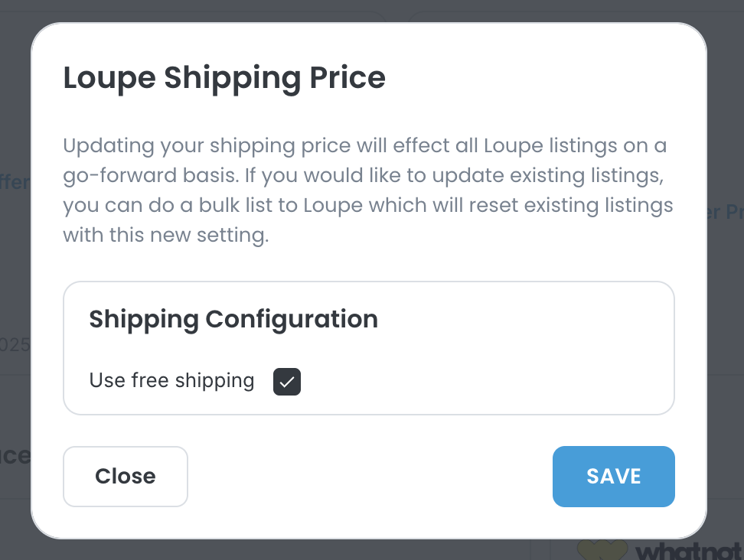Click the 'bulk list to Loupe' sentence
The image size is (744, 560).
367,207
